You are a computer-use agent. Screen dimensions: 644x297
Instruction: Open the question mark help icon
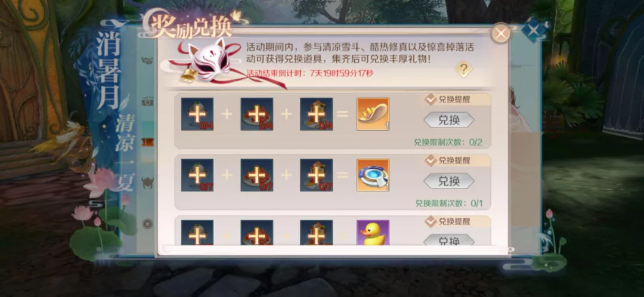463,69
